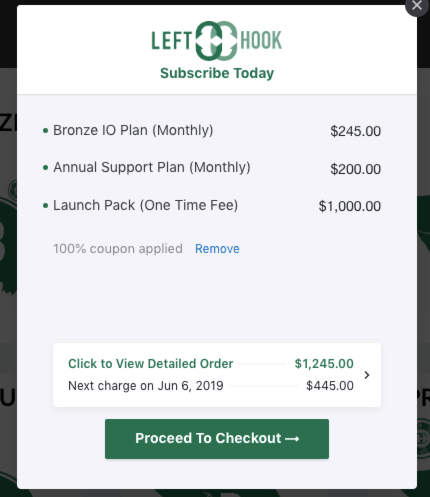Click the 100% coupon applied label
Screen dimensions: 430x497
[118, 249]
